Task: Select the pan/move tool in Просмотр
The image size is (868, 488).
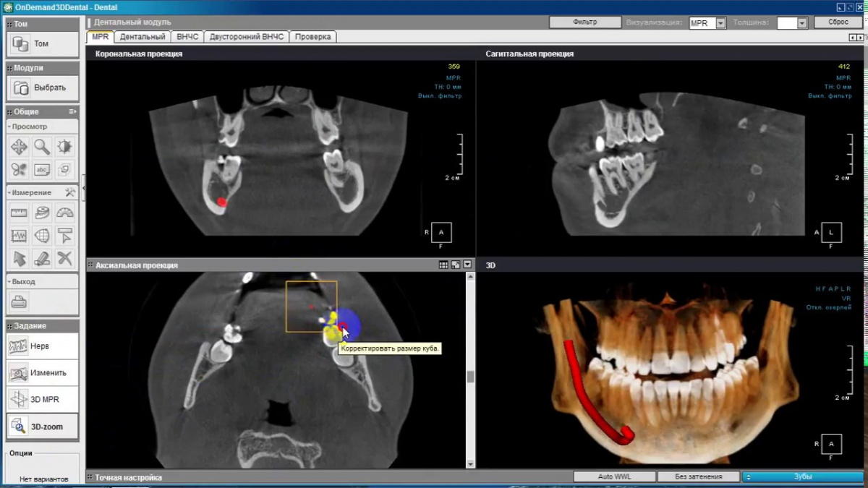Action: point(19,147)
